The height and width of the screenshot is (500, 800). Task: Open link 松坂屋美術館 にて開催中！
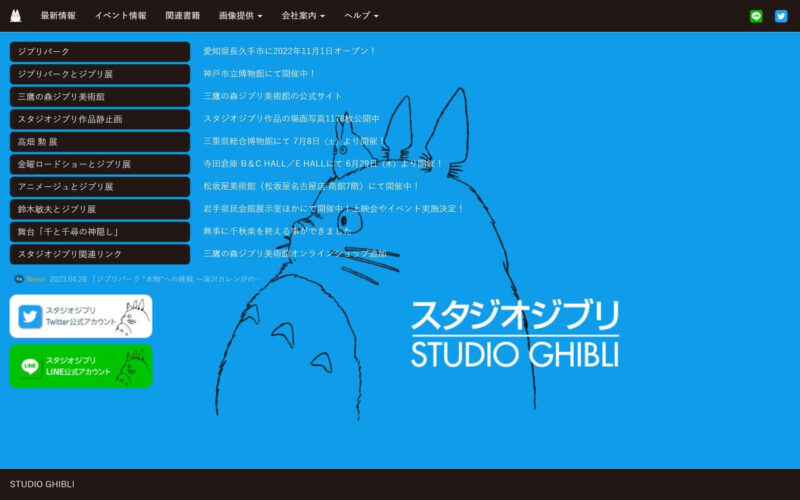[x=311, y=186]
